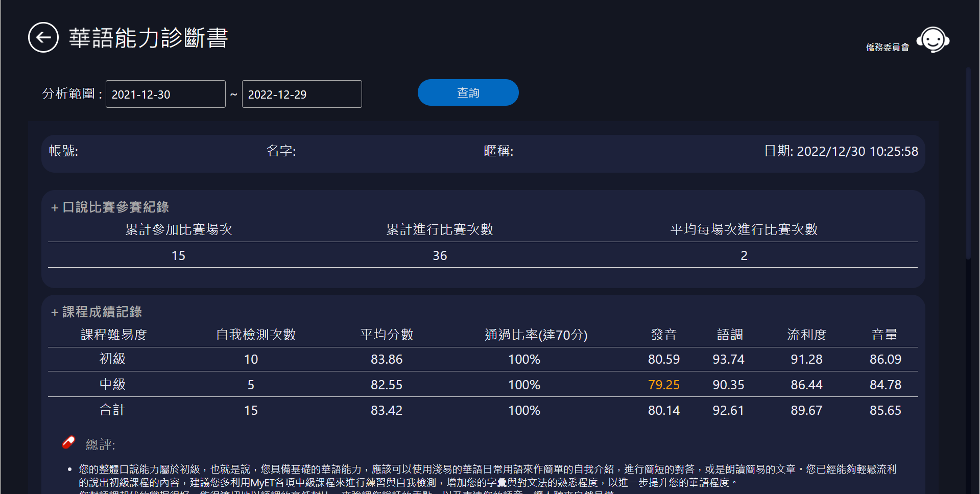Click the smiley headset mascot icon
Screen dimensions: 980x494
(933, 40)
